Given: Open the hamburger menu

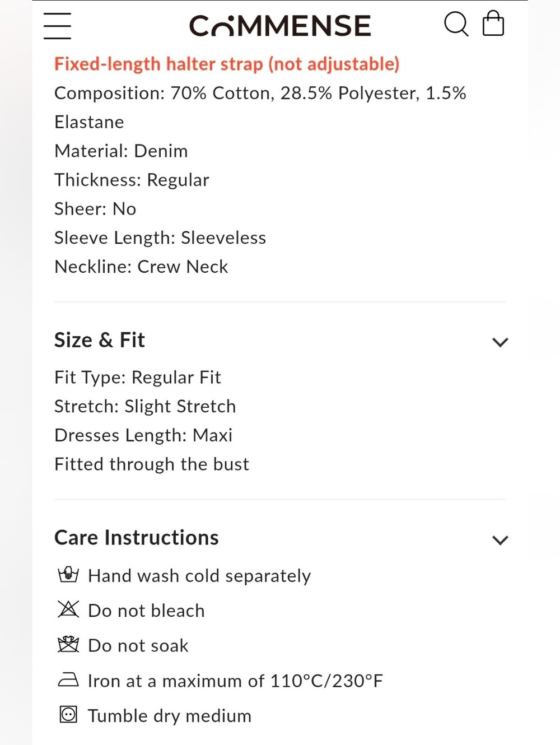Looking at the screenshot, I should pyautogui.click(x=57, y=26).
